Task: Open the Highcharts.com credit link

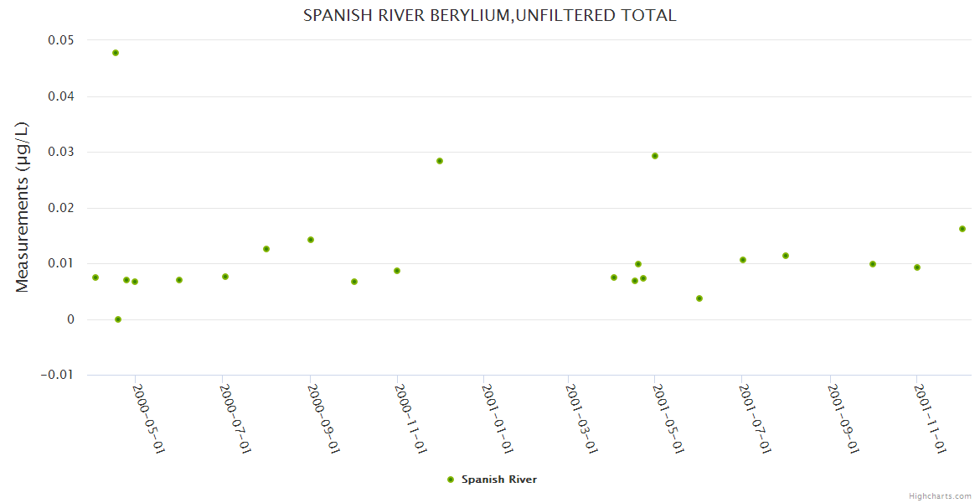Action: (x=940, y=495)
